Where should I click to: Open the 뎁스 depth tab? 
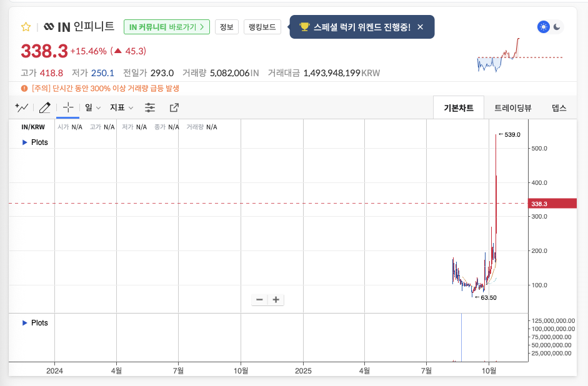pyautogui.click(x=559, y=107)
